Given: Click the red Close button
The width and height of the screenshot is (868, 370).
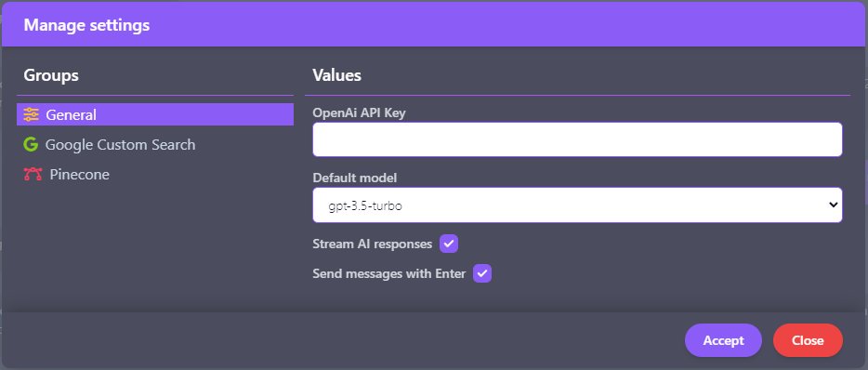Looking at the screenshot, I should click(808, 340).
